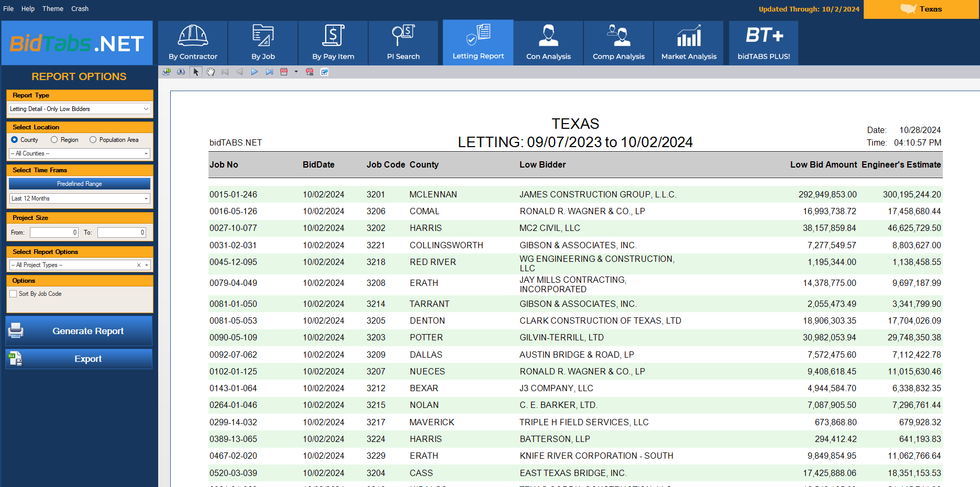This screenshot has height=487, width=980.
Task: Click the export to PDF icon
Action: click(x=284, y=72)
